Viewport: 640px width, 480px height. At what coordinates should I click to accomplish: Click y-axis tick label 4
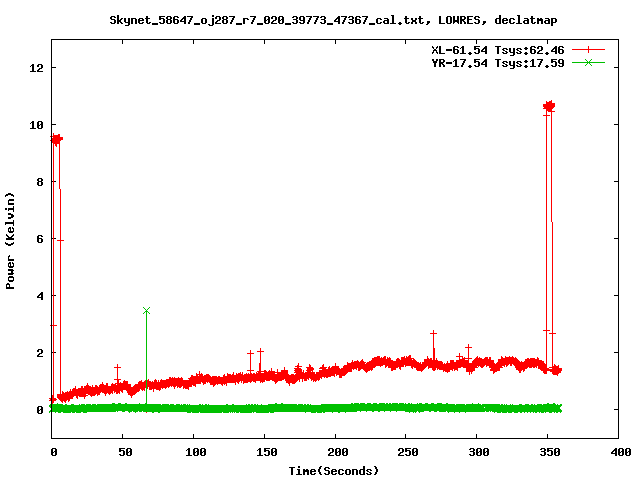coord(40,296)
